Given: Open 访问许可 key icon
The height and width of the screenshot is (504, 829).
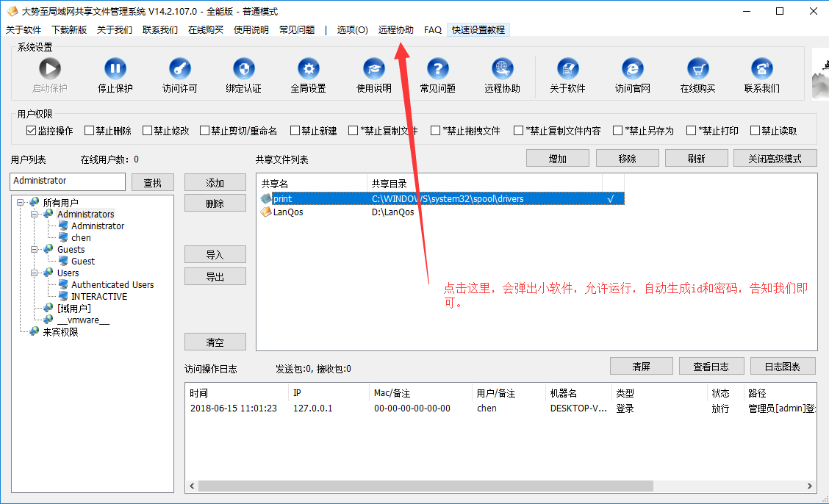Looking at the screenshot, I should (x=179, y=69).
